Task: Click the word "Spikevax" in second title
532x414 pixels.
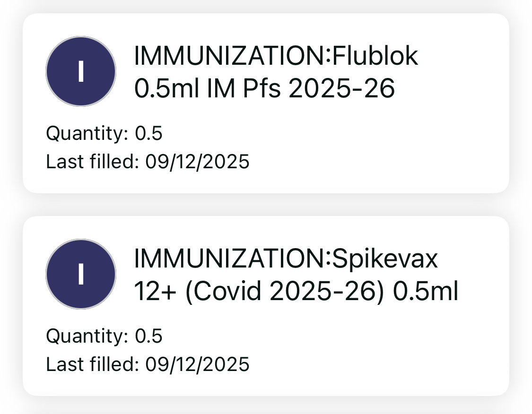Action: (x=385, y=259)
